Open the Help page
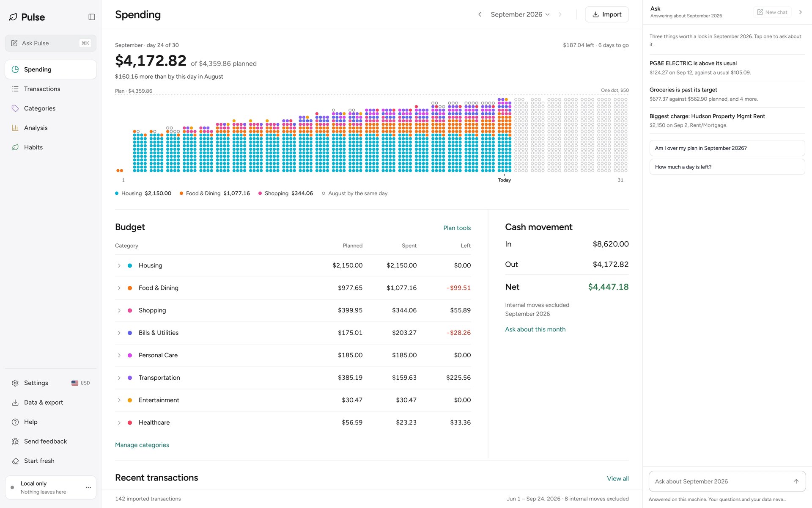Image resolution: width=812 pixels, height=508 pixels. [x=51, y=422]
